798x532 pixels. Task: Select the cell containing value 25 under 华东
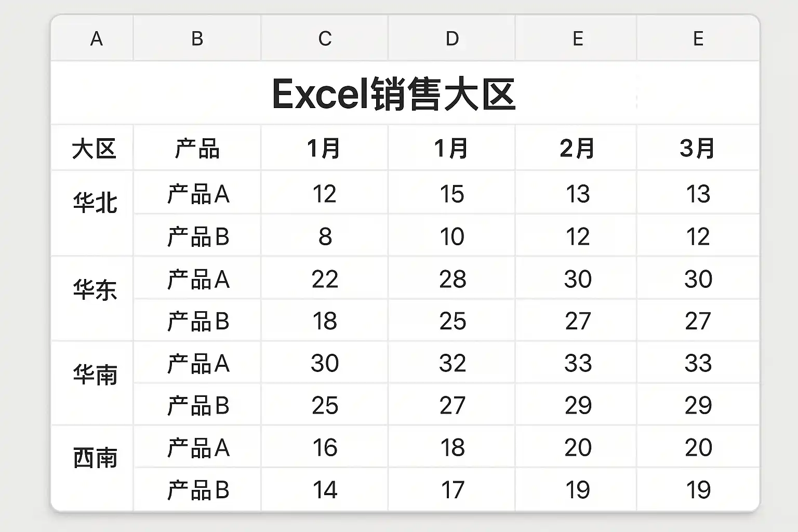click(x=452, y=322)
